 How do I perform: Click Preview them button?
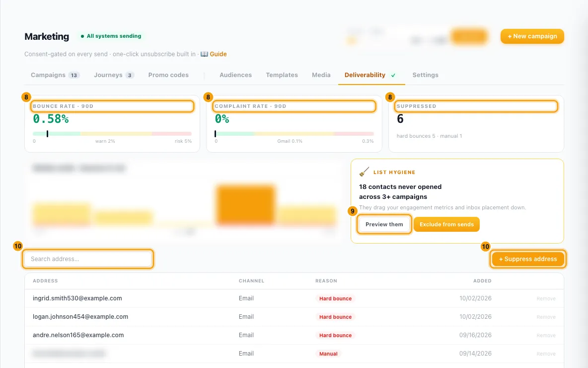[x=384, y=224]
